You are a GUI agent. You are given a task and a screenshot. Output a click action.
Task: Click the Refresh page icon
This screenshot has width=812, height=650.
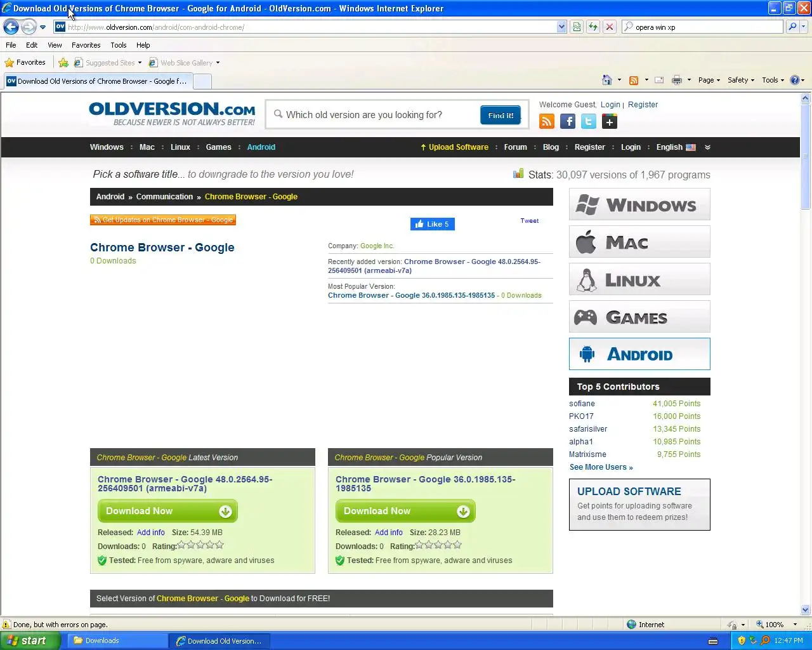[593, 27]
